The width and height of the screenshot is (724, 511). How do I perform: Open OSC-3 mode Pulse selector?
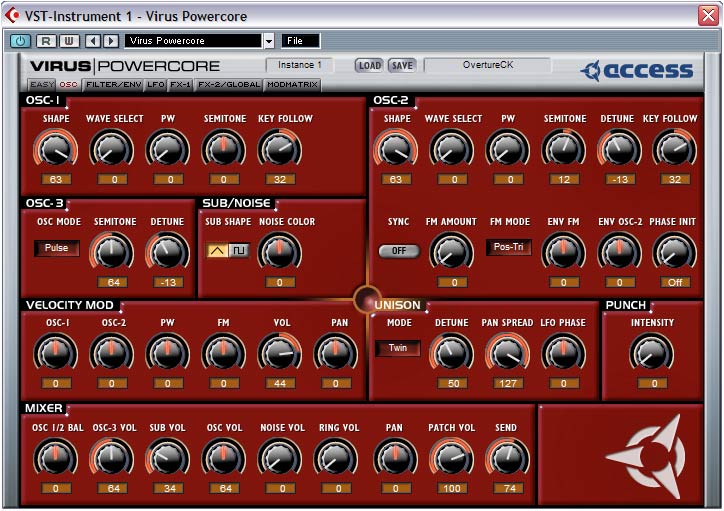click(57, 248)
